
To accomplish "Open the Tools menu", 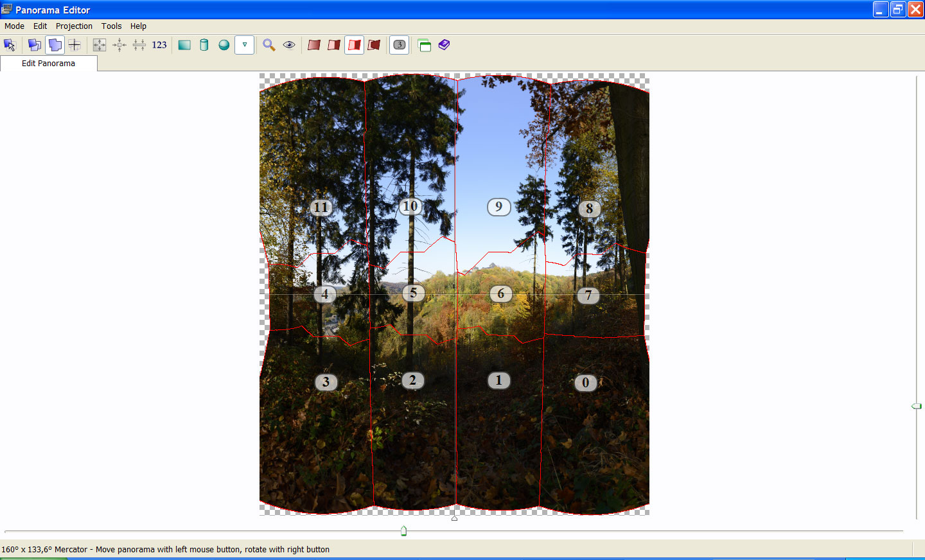I will (x=111, y=26).
